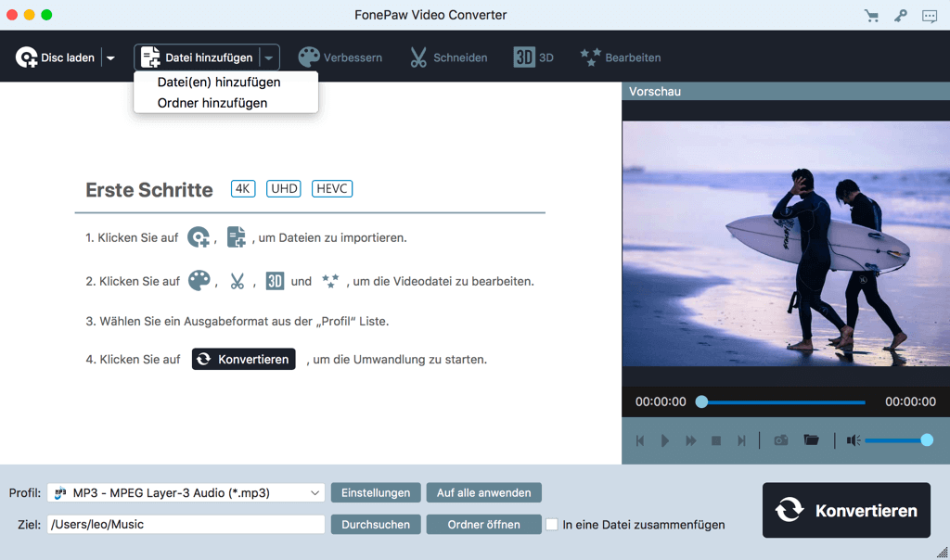Click stars icon in step 2
The width and height of the screenshot is (950, 560).
pyautogui.click(x=330, y=280)
